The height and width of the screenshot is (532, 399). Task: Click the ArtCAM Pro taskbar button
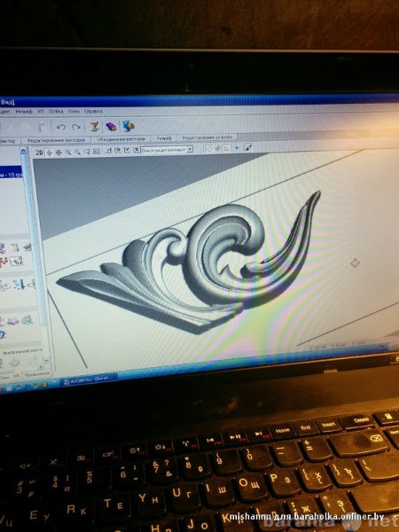[89, 379]
